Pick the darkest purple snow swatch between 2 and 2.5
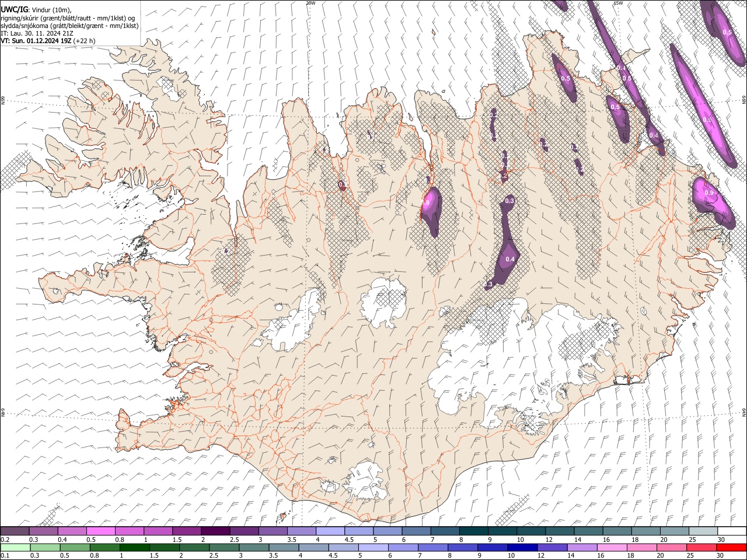 point(215,531)
